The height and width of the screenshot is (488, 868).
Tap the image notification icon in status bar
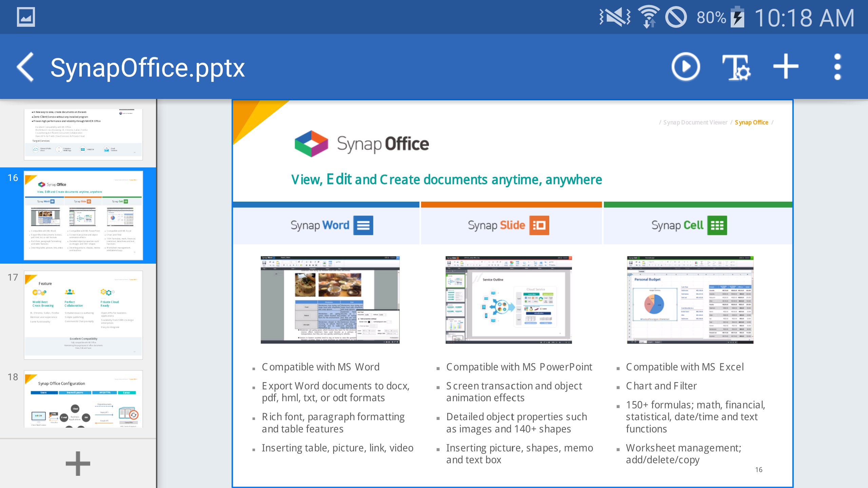tap(26, 17)
